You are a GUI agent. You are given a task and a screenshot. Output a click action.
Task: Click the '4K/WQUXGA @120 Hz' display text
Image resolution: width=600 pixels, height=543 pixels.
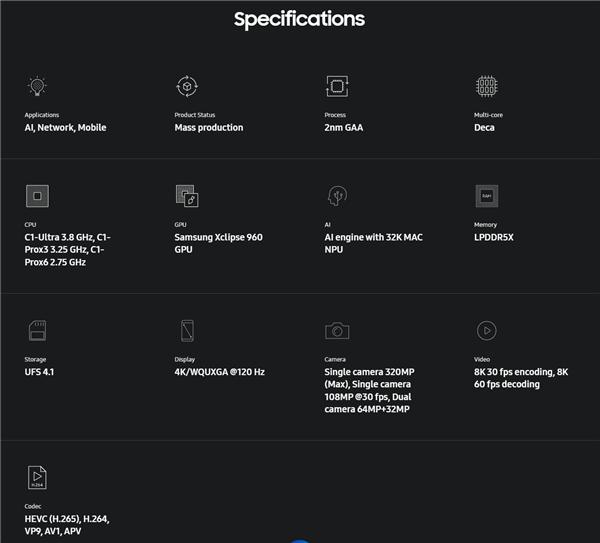(x=219, y=372)
